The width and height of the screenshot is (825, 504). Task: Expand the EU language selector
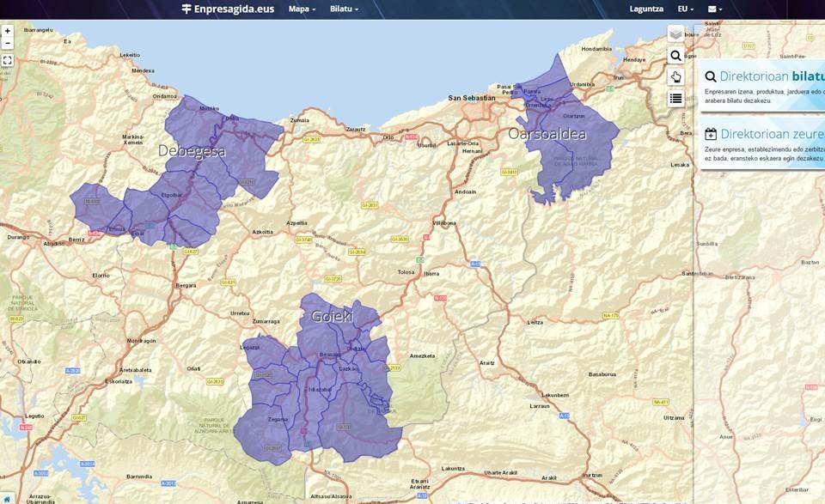coord(686,9)
